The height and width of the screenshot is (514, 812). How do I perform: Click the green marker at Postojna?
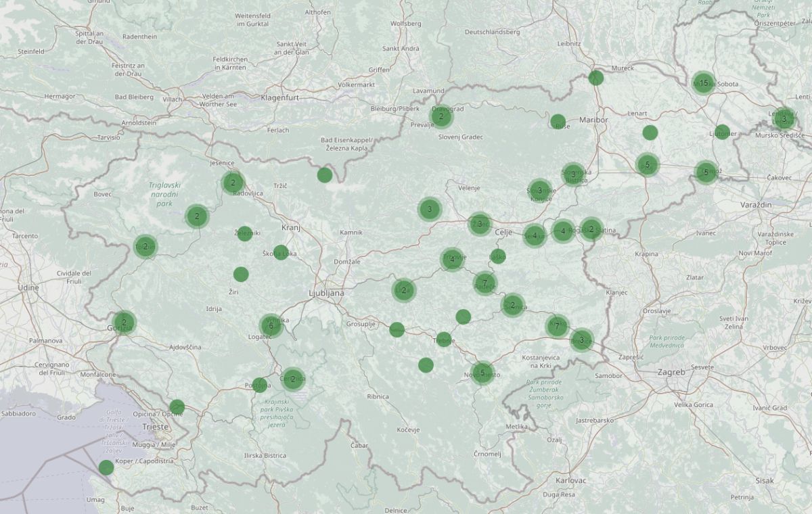pyautogui.click(x=260, y=385)
